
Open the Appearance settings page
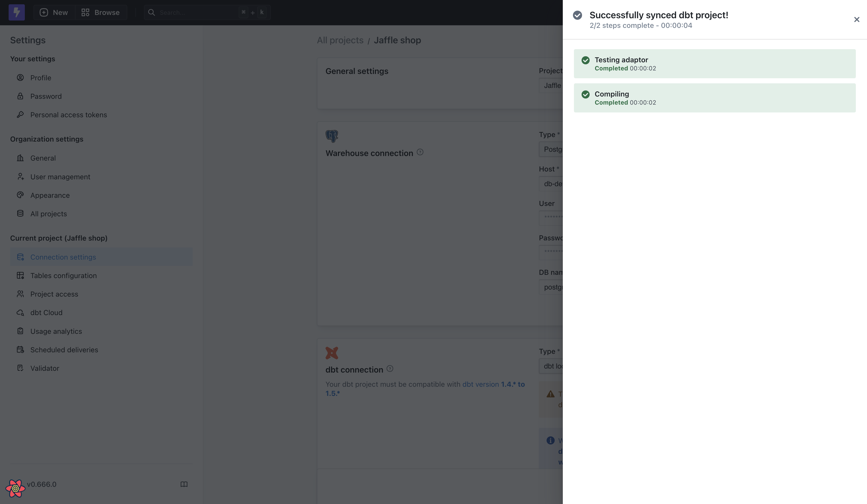click(50, 195)
